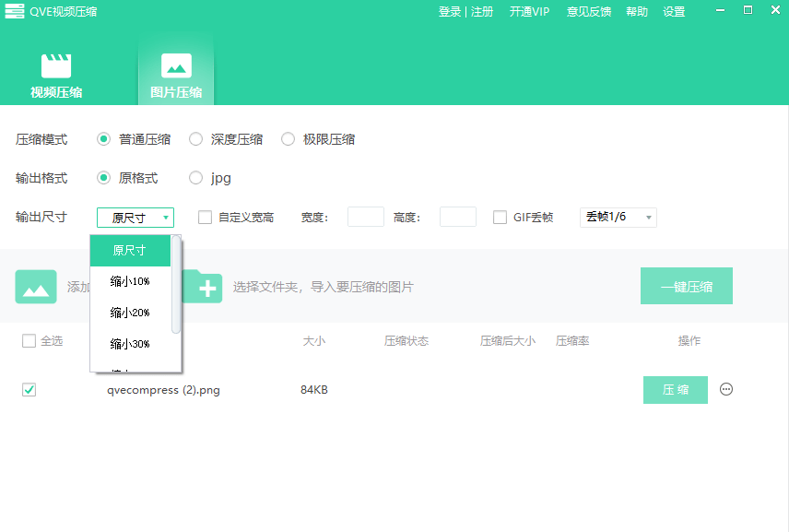Select deep compression mode radio button

tap(196, 139)
